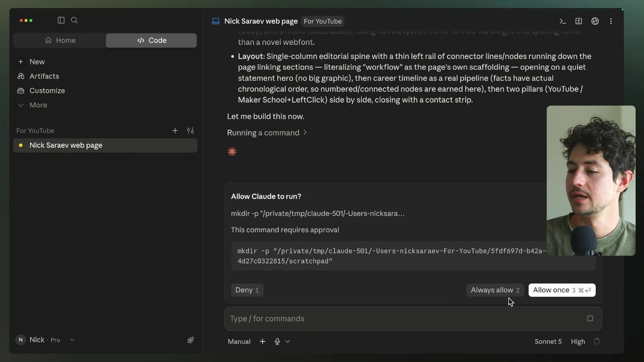
Task: Click the Nick Saraev web page title
Action: [x=261, y=21]
